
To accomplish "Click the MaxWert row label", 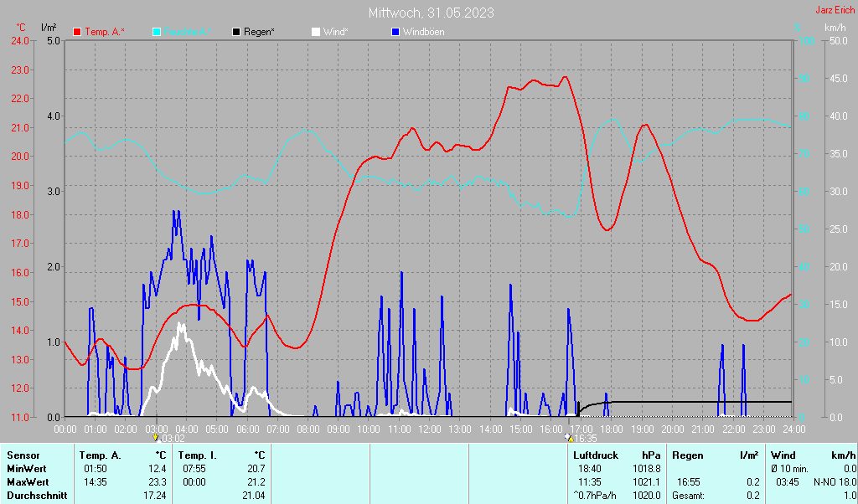I will click(27, 482).
